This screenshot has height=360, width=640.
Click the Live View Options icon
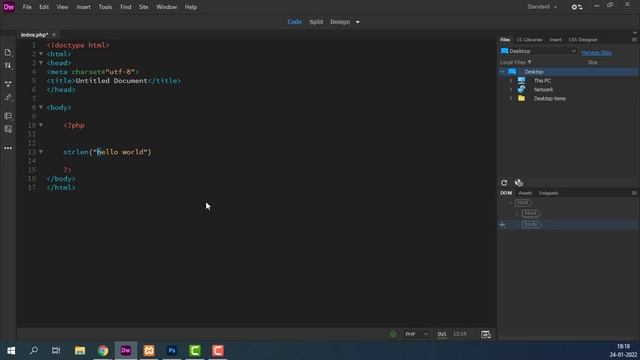click(8, 84)
